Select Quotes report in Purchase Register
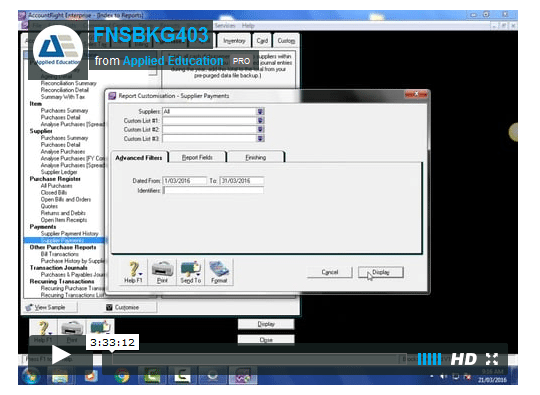The height and width of the screenshot is (395, 540). coord(49,206)
